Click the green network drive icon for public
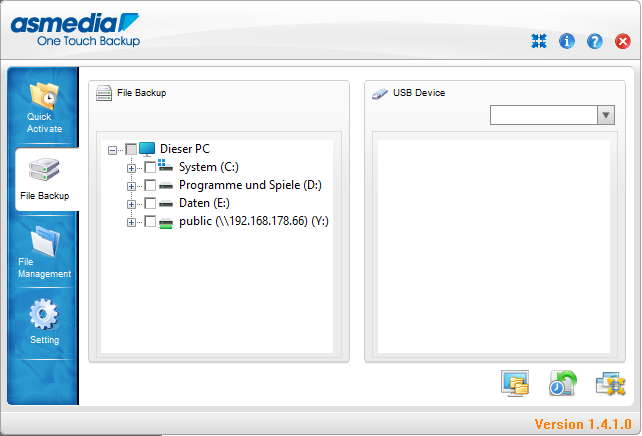 (165, 223)
